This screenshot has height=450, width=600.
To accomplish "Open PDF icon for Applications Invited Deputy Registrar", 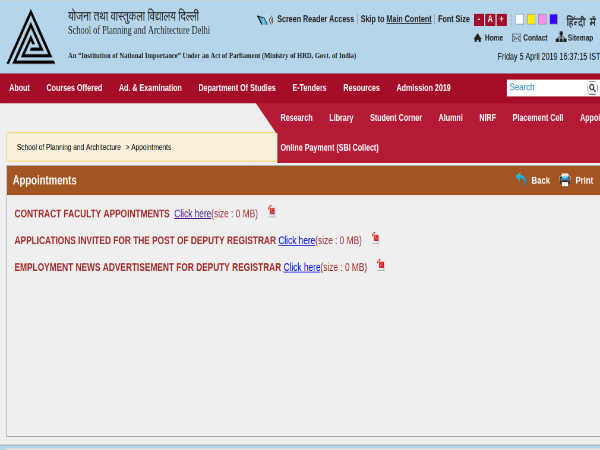I will [x=376, y=238].
